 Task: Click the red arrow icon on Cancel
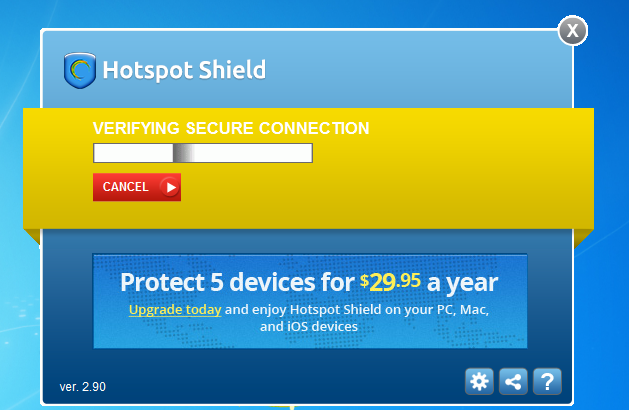pyautogui.click(x=170, y=187)
